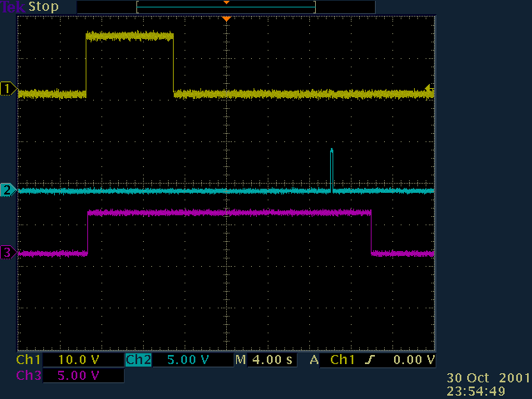Click the 30 Oct 2001 date display
Screen dimensions: 532x399
[488, 378]
